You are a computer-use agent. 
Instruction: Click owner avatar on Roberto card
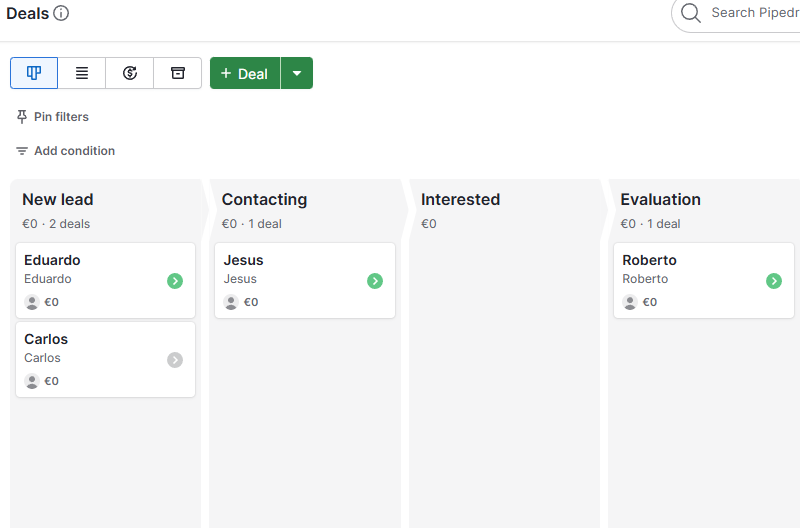(630, 302)
